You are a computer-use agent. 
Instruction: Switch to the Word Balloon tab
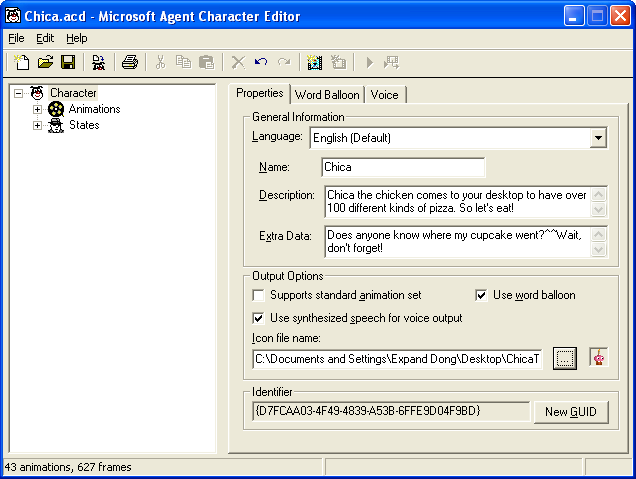tap(327, 95)
